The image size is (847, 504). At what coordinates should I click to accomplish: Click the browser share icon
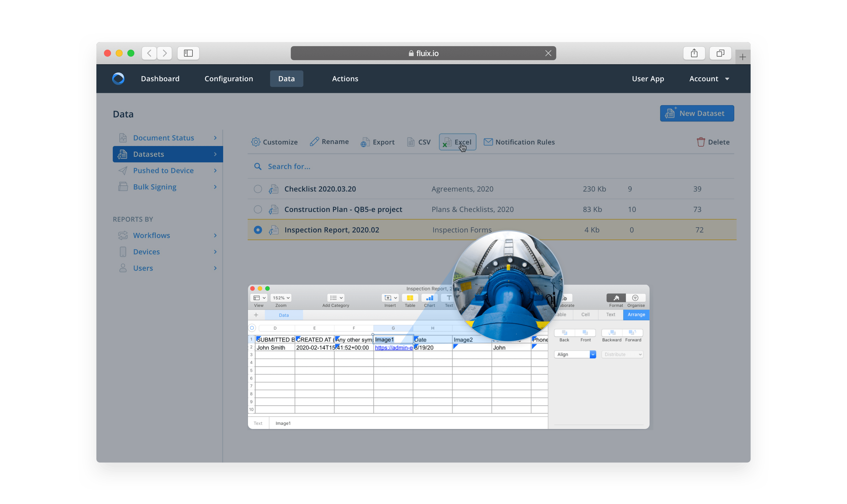point(694,53)
